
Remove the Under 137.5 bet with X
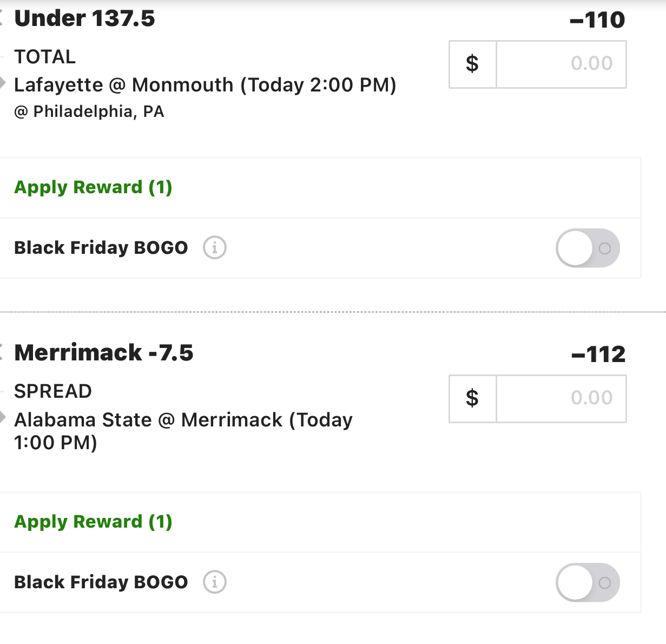[2, 18]
